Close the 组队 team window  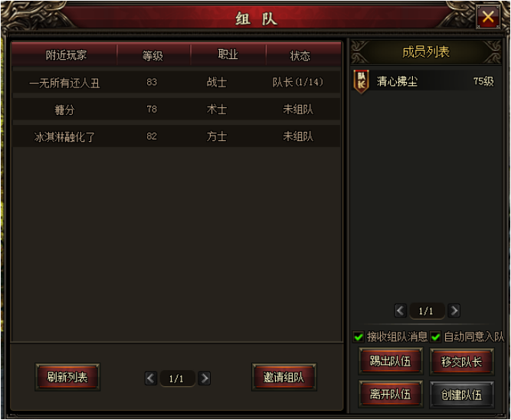488,16
